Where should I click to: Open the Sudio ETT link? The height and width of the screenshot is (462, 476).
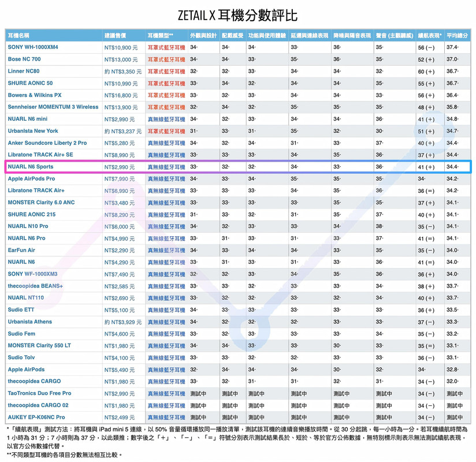21,310
